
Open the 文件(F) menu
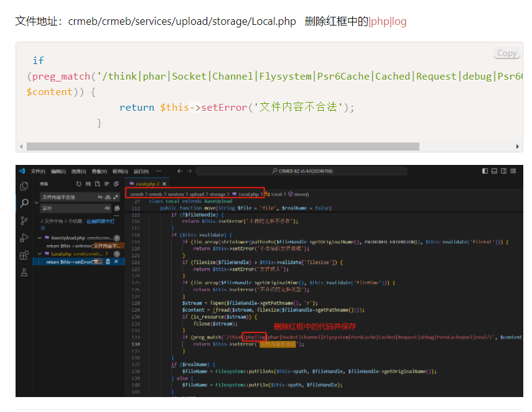pos(38,171)
